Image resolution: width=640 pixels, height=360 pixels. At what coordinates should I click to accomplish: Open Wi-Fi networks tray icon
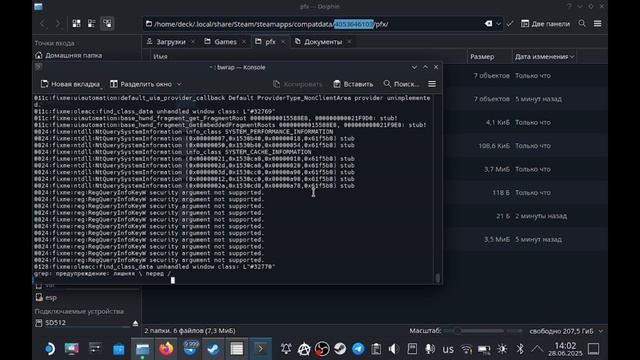(x=466, y=349)
